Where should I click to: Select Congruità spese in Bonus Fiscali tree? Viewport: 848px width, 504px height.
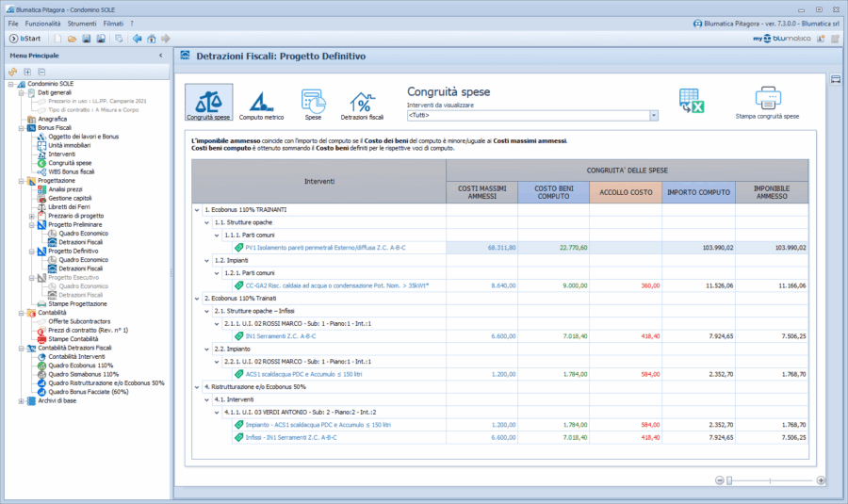pyautogui.click(x=70, y=163)
